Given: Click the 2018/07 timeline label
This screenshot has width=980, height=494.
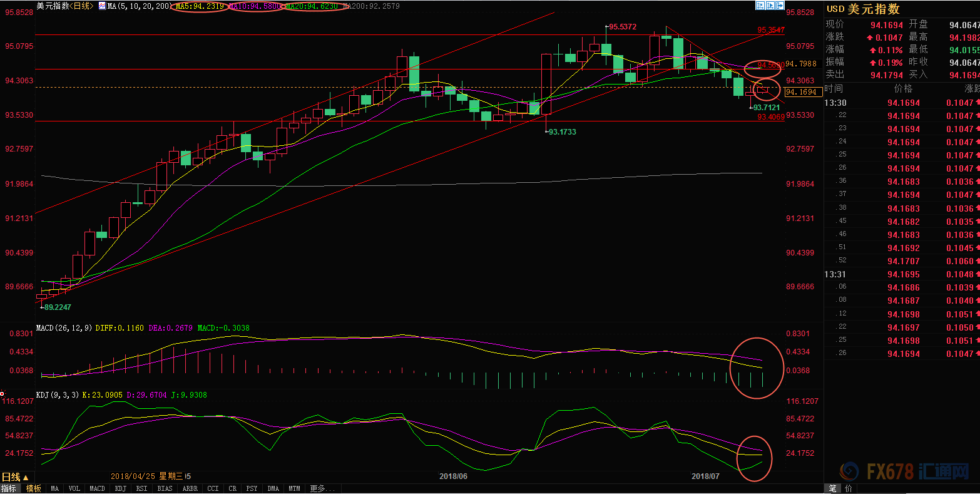Looking at the screenshot, I should [705, 476].
